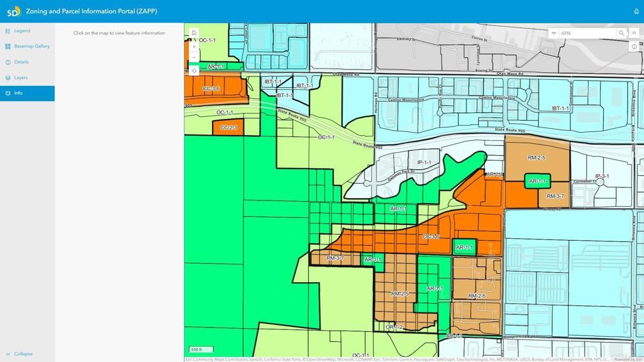Collapse the search bar with double chevron

[634, 33]
